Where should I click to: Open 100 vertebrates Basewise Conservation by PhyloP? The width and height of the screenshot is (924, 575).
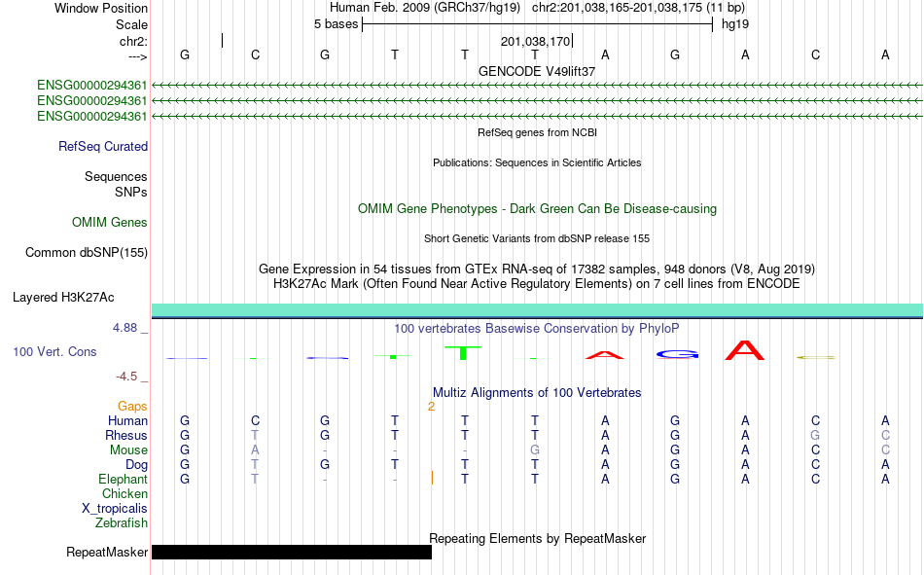[x=537, y=329]
